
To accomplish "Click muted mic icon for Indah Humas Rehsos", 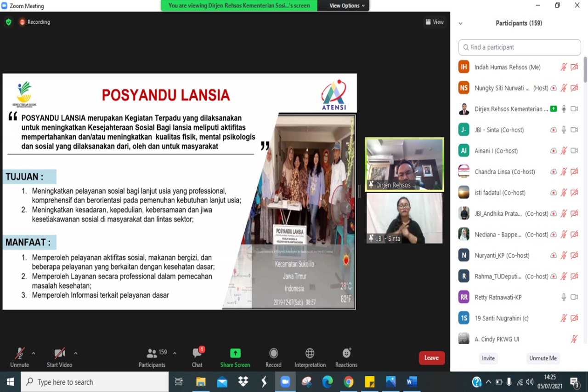I will [x=564, y=67].
